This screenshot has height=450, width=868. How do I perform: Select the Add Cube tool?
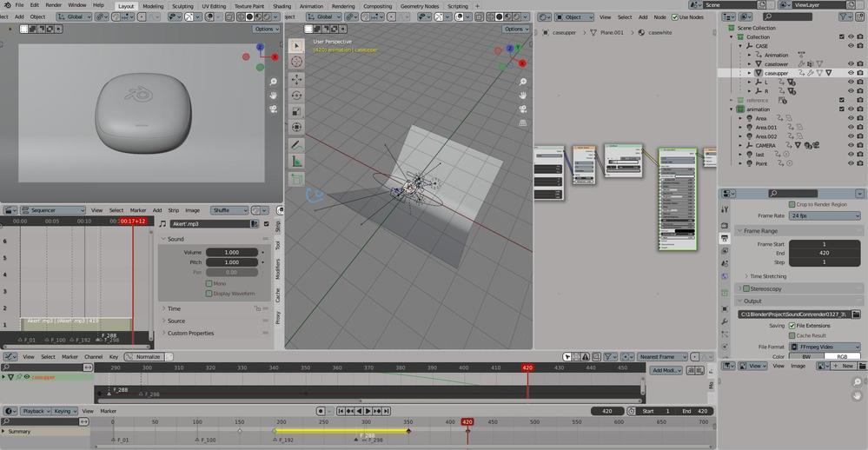296,179
